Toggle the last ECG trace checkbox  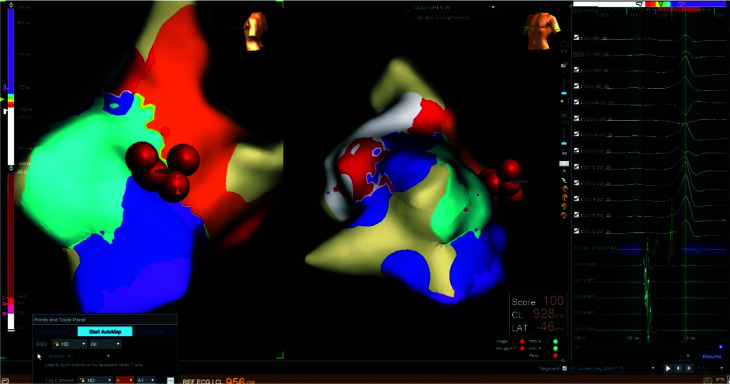coord(576,231)
